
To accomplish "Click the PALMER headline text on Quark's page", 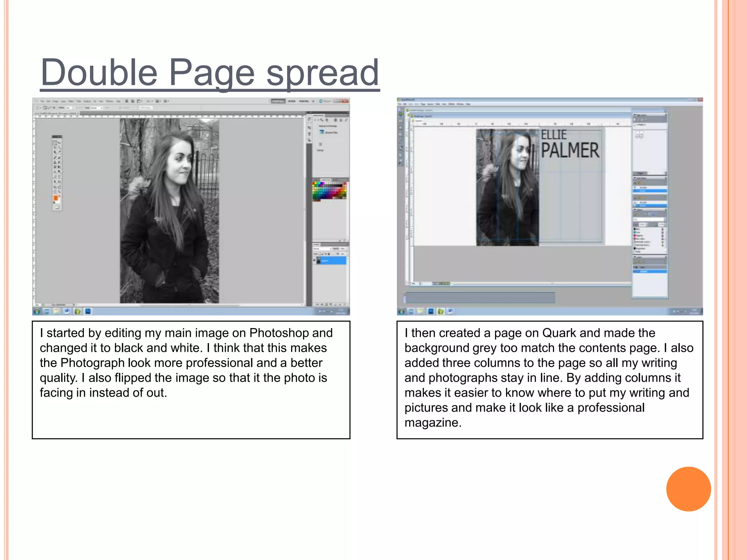I will (x=570, y=151).
